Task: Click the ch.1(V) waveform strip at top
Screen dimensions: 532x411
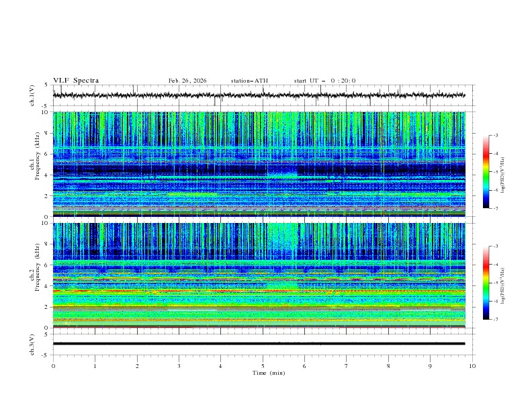Action: 262,95
